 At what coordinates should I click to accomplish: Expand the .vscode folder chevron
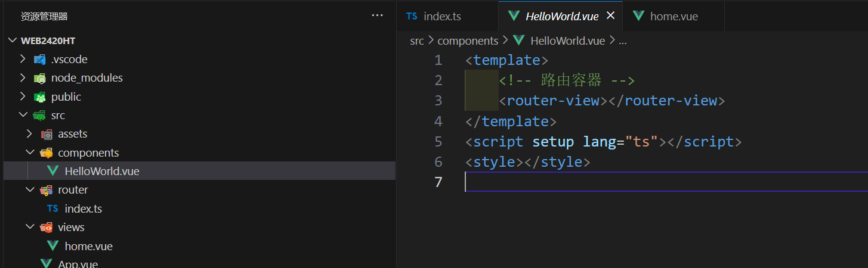(x=23, y=59)
